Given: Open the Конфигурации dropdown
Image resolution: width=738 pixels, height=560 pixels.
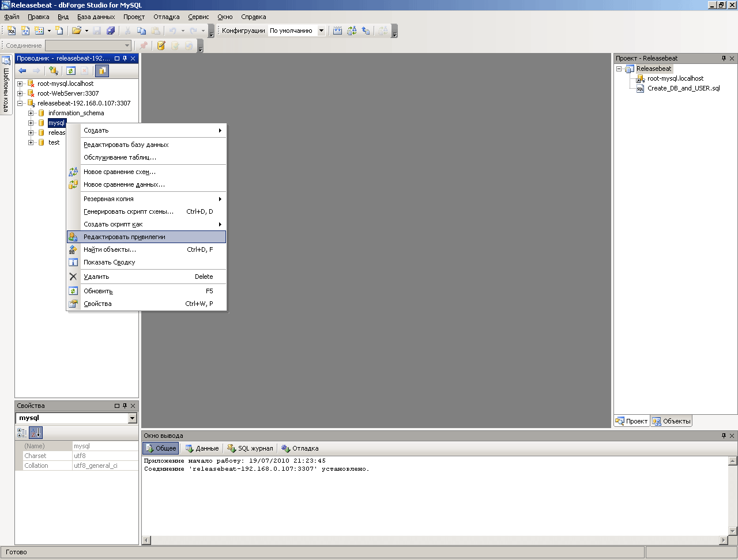Looking at the screenshot, I should [321, 31].
